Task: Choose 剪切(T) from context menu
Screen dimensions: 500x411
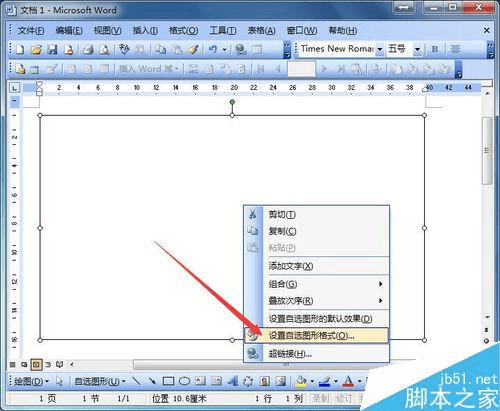Action: [x=317, y=214]
